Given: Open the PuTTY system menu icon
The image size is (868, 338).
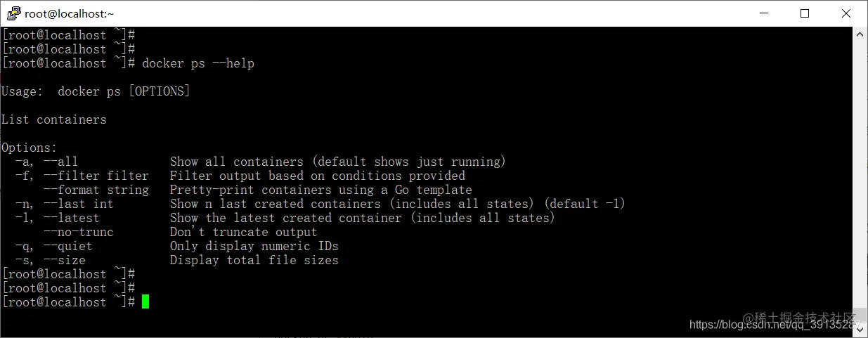Looking at the screenshot, I should point(13,13).
